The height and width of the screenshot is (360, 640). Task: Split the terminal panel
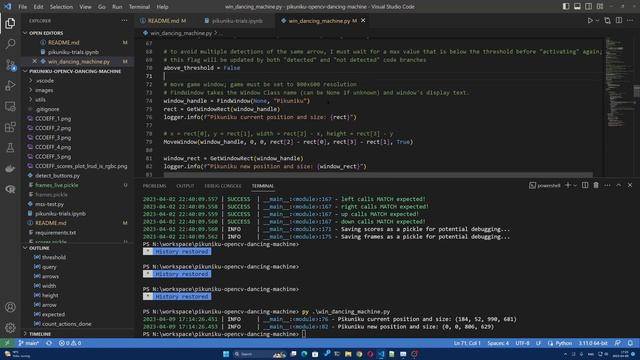coord(585,185)
